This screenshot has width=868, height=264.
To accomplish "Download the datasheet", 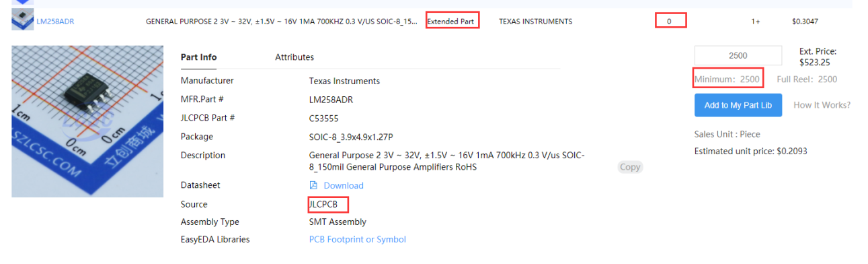I will [x=344, y=185].
